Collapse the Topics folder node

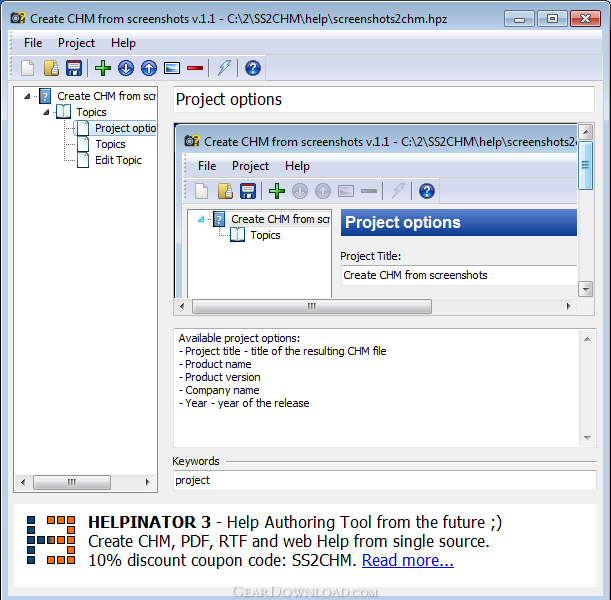[46, 112]
